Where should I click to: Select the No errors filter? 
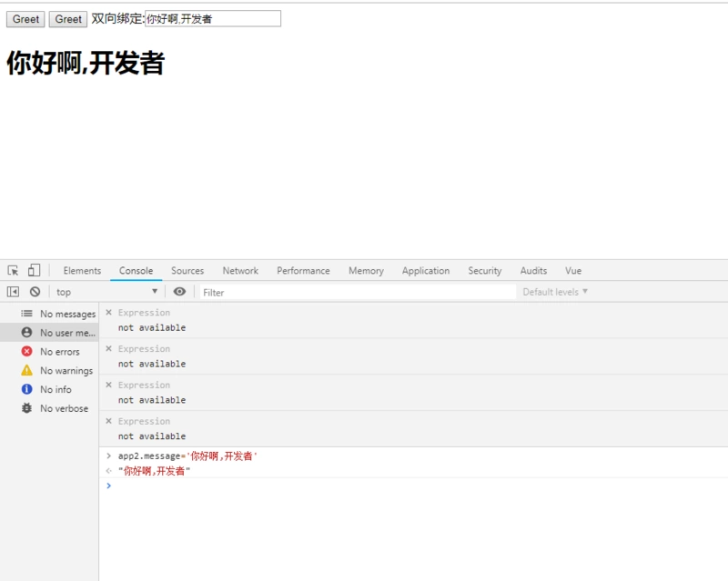click(59, 352)
